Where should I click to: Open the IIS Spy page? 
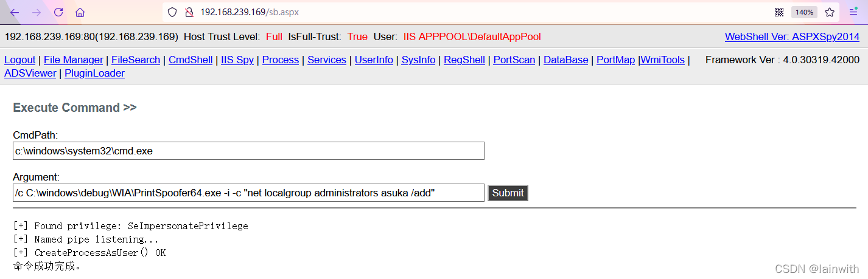[x=237, y=60]
